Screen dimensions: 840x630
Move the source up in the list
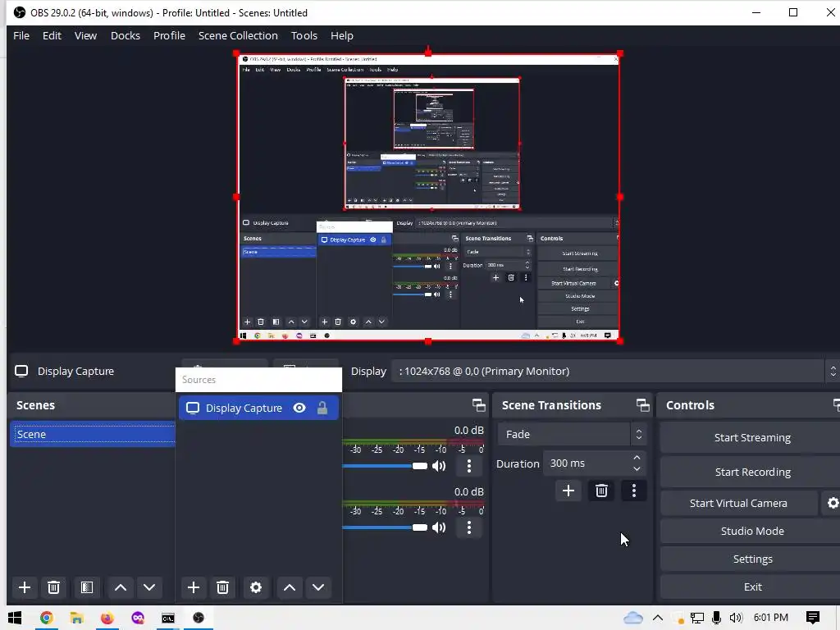(290, 587)
